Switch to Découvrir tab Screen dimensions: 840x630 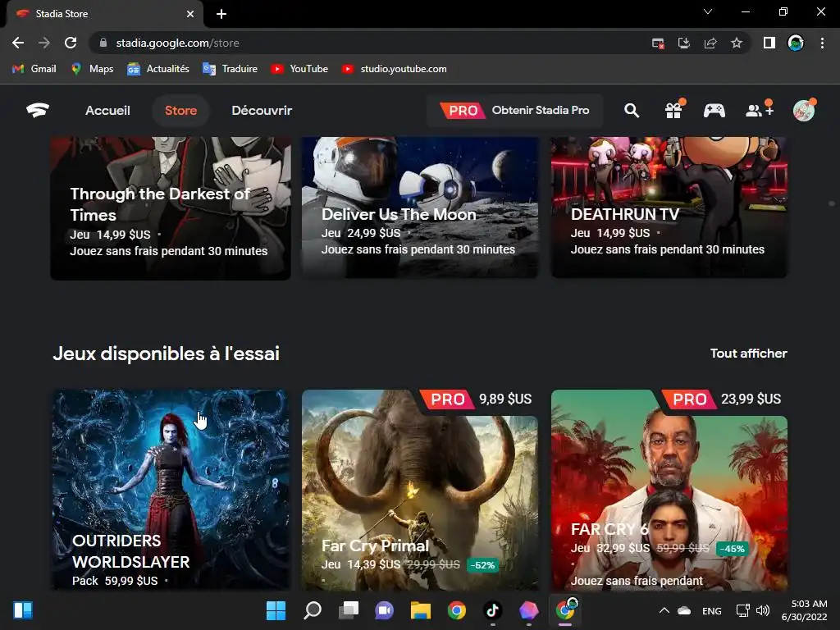coord(262,111)
